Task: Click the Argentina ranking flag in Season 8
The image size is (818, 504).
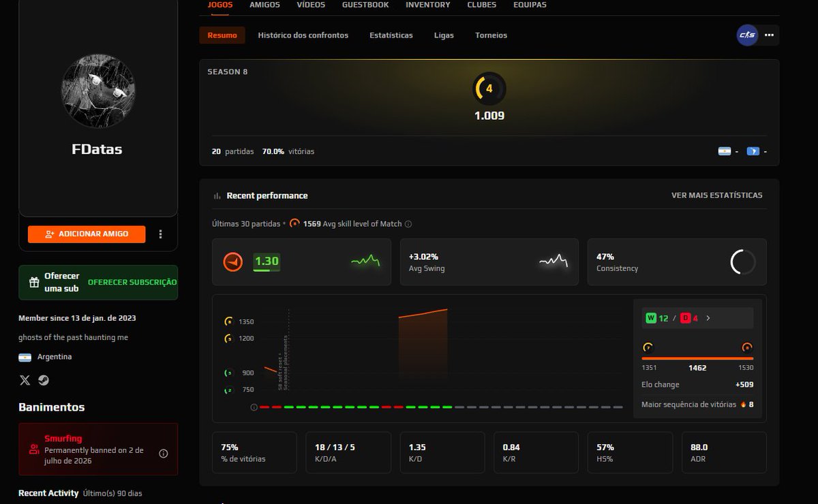Action: (725, 151)
